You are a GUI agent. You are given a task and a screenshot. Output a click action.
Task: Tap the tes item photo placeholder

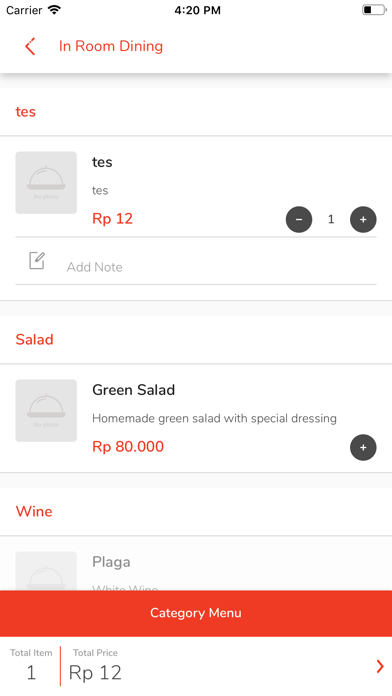46,182
